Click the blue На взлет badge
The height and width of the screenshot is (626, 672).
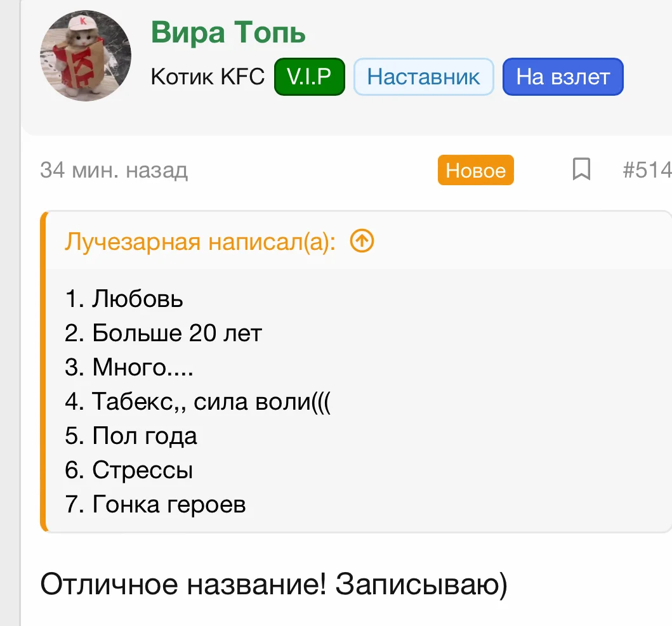(x=562, y=76)
